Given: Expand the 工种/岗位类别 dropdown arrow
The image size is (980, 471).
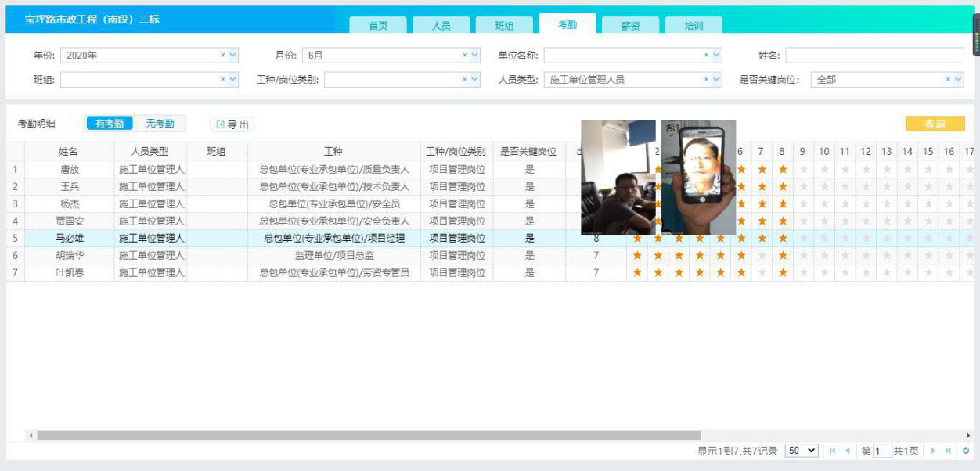Looking at the screenshot, I should point(474,80).
